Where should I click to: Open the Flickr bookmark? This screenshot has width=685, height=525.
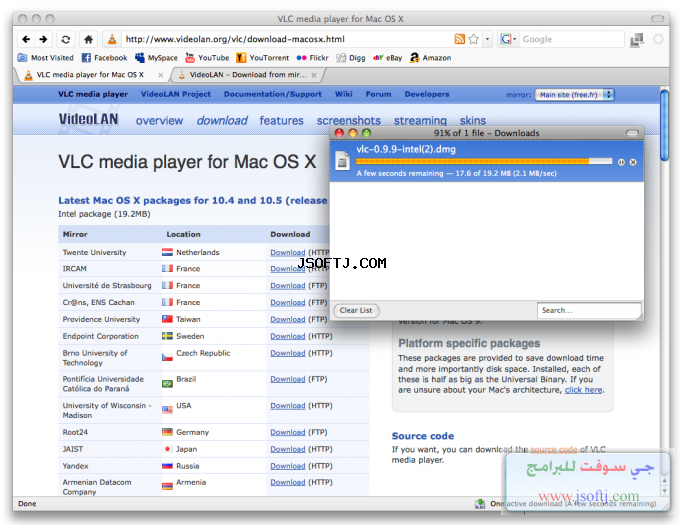point(312,58)
